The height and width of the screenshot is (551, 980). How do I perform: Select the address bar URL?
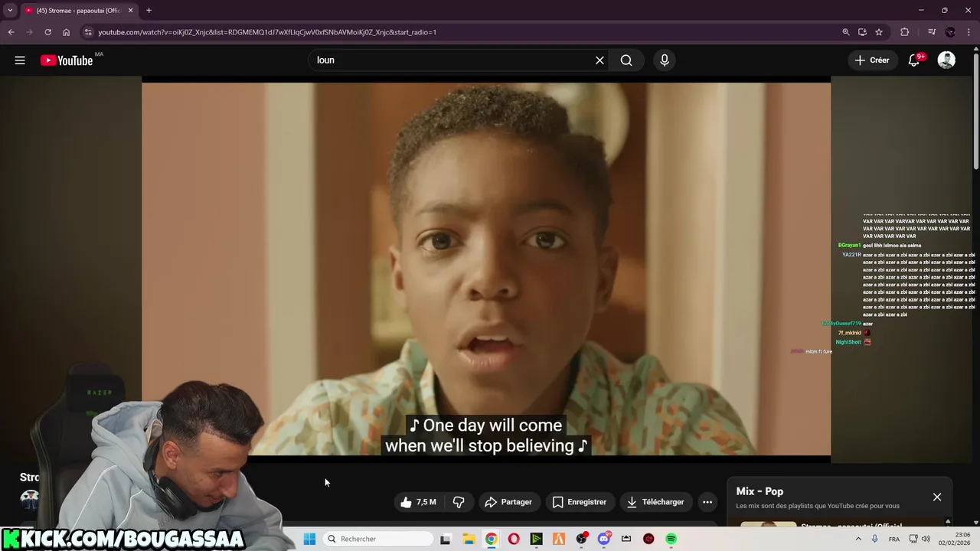[267, 32]
